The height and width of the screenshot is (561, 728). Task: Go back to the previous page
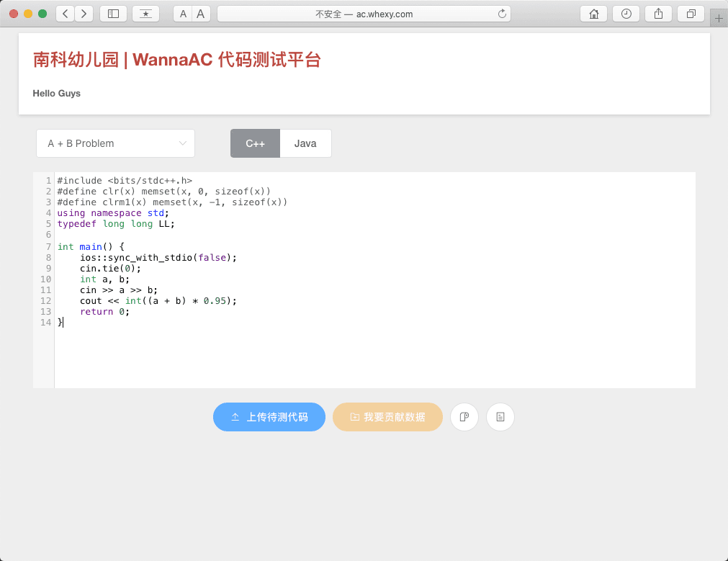click(66, 14)
